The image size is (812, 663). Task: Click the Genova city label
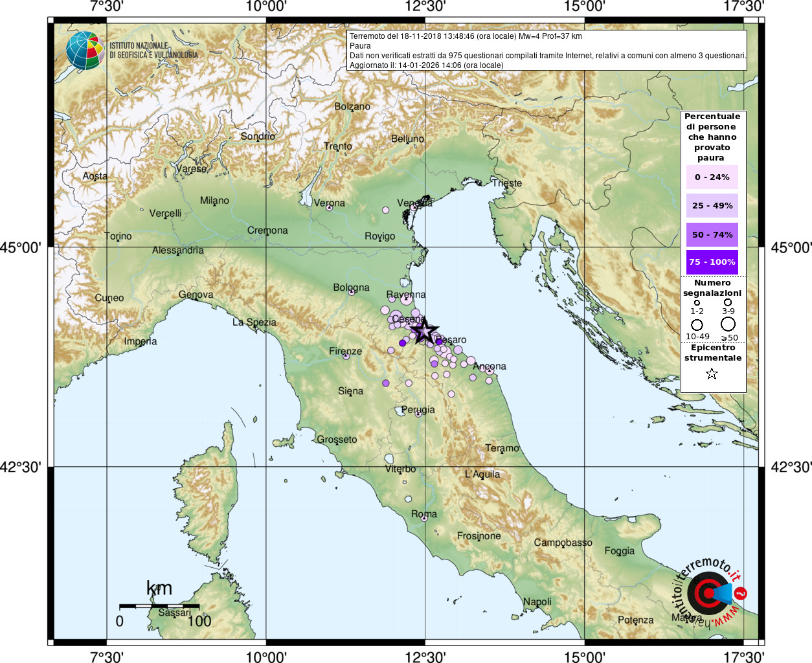click(x=196, y=295)
